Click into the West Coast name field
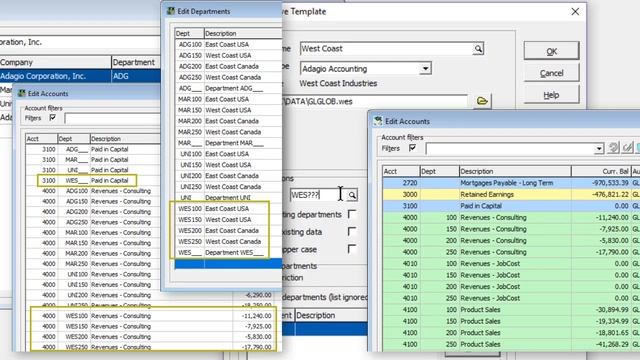This screenshot has width=640, height=360. click(386, 49)
